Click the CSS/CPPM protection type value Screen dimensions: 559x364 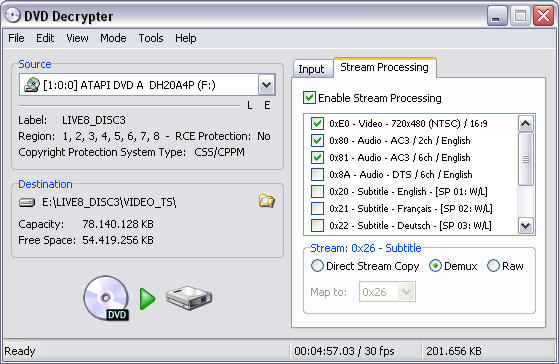pos(220,152)
